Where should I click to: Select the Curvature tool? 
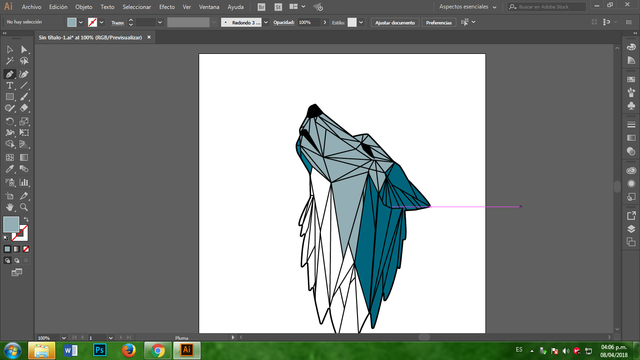click(24, 74)
